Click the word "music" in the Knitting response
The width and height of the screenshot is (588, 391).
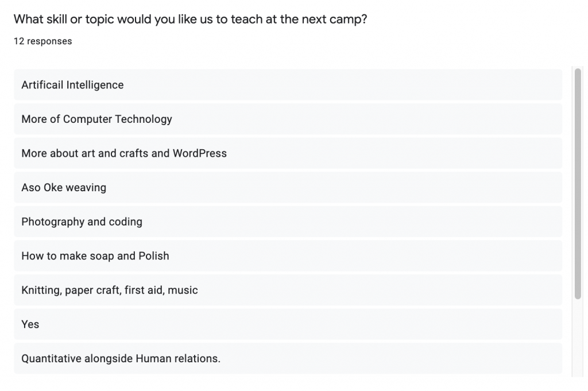183,291
